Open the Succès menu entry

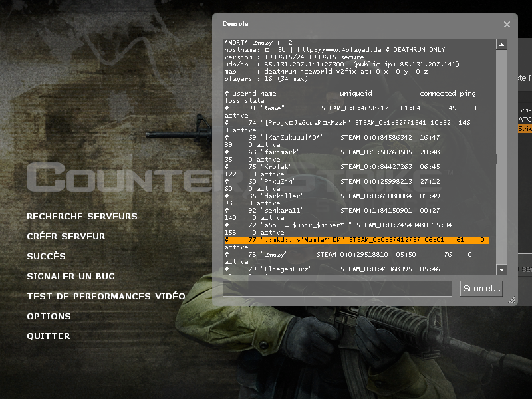(x=46, y=256)
